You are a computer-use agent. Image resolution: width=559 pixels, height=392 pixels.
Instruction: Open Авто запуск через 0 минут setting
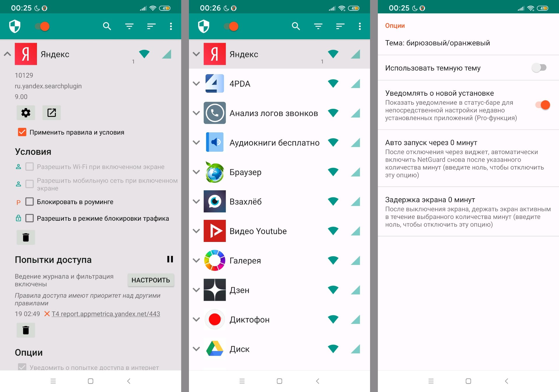(468, 158)
